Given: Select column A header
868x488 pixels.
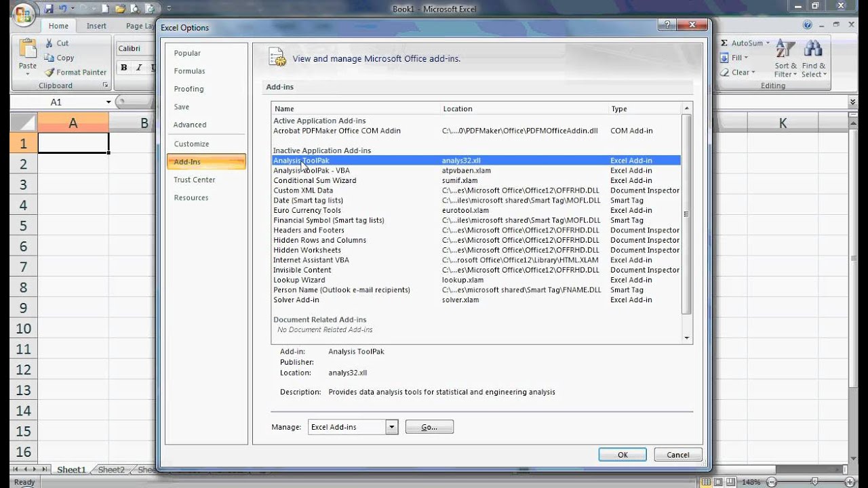Looking at the screenshot, I should (73, 123).
